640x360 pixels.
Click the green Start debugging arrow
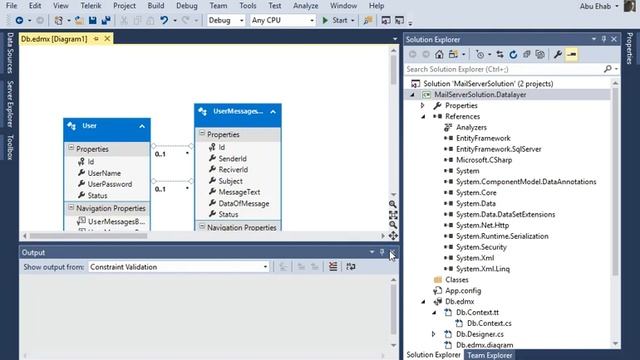(x=325, y=20)
